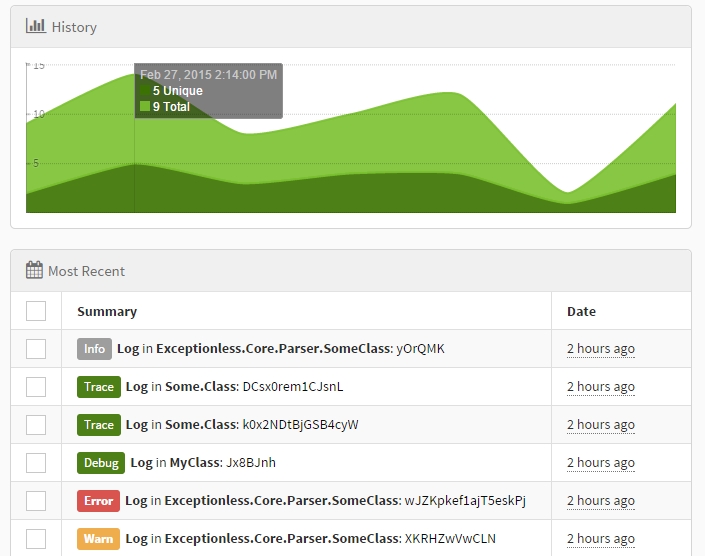Click the Date column header
The height and width of the screenshot is (556, 705).
[x=581, y=311]
